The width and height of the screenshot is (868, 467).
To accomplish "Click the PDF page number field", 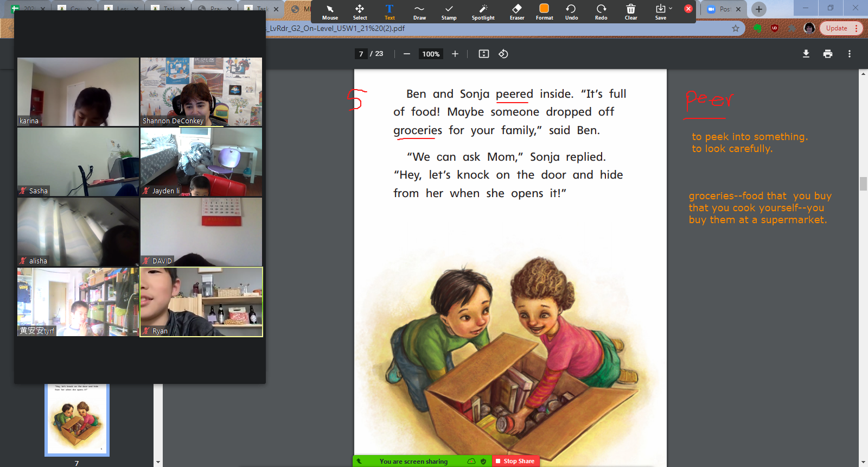I will click(x=361, y=54).
